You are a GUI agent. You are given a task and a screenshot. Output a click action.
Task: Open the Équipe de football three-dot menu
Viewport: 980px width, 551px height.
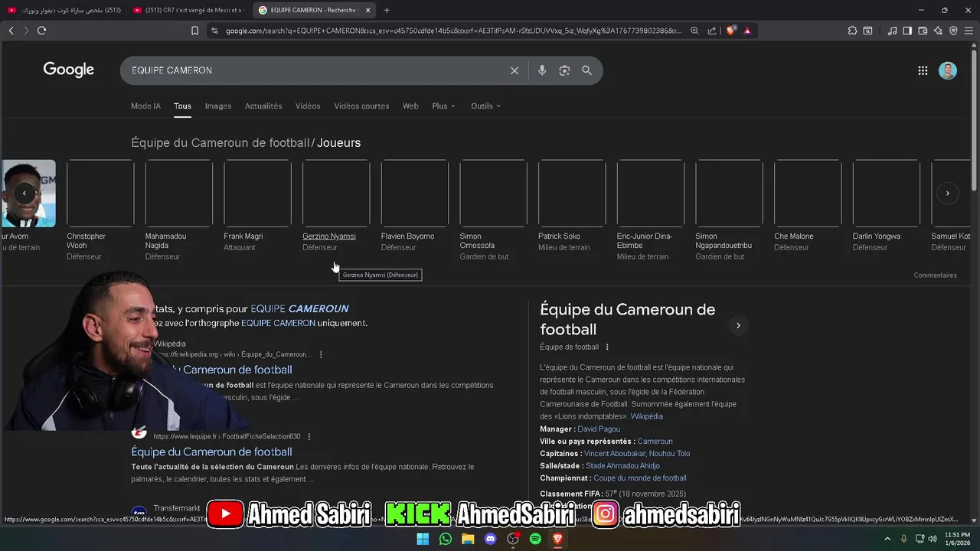click(607, 347)
